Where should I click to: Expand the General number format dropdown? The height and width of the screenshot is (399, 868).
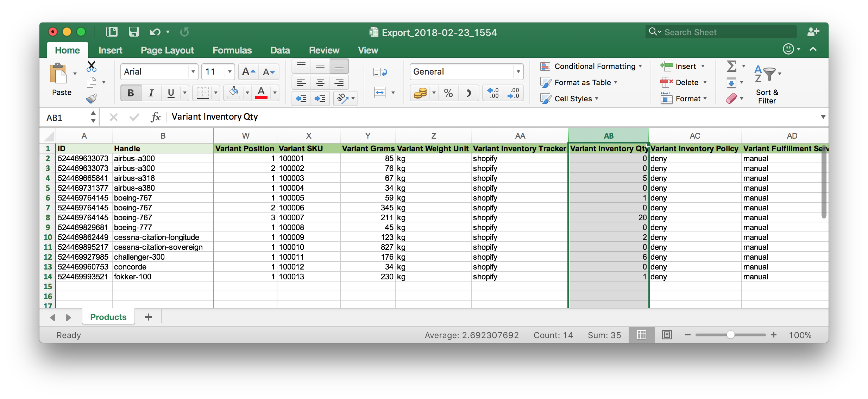pyautogui.click(x=518, y=72)
